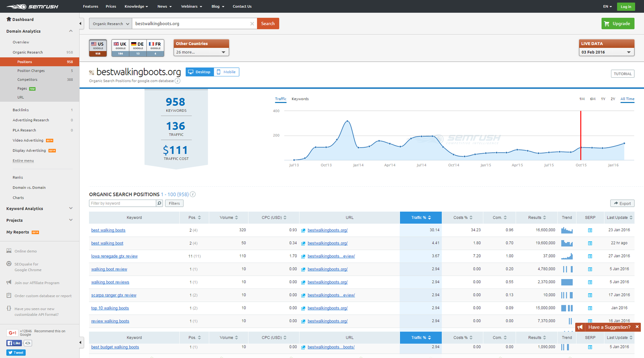Open the best budget walking boots keyword link
Viewport: 644px width, 358px height.
coord(115,347)
